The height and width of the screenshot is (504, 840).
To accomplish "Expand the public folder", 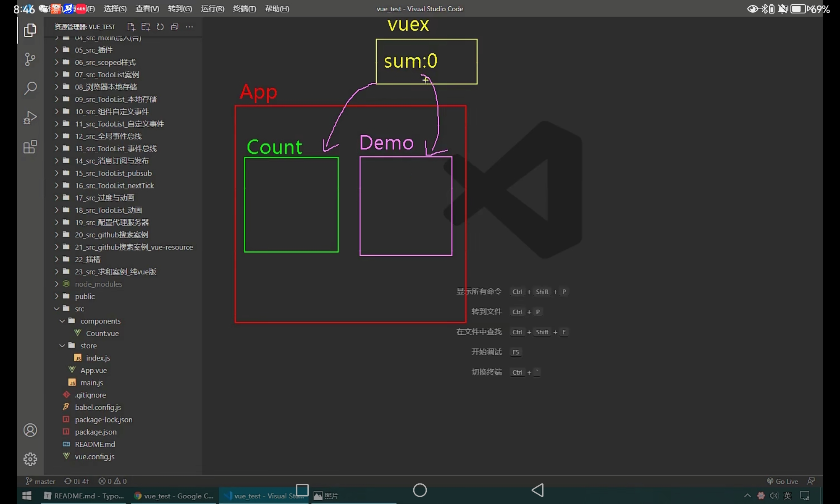I will (84, 297).
